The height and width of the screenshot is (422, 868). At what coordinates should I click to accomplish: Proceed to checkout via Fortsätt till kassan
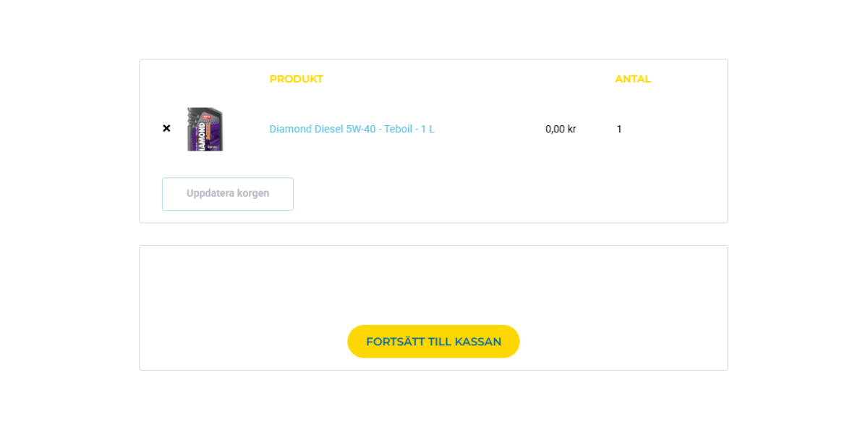click(433, 342)
